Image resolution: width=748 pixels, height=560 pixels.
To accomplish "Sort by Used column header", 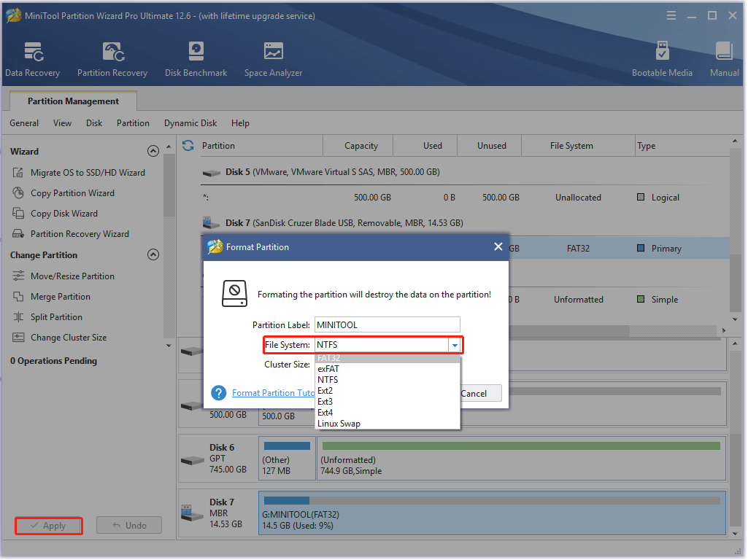I will [425, 145].
